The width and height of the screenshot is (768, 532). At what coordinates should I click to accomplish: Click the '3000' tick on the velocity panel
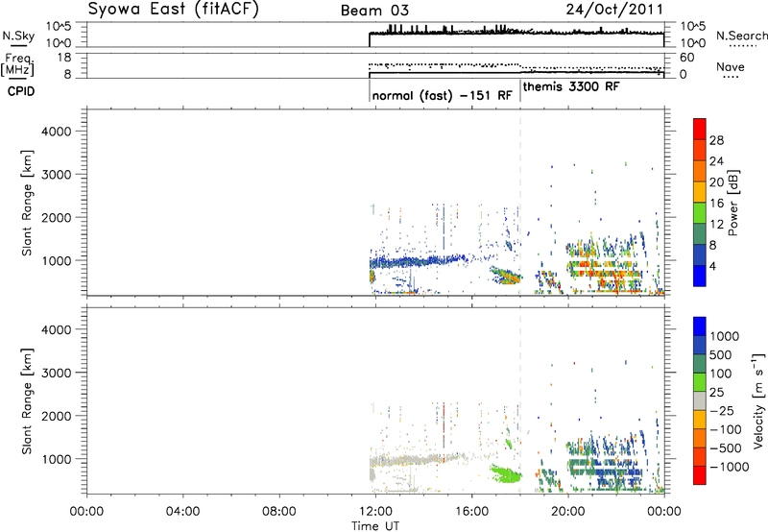tap(57, 373)
